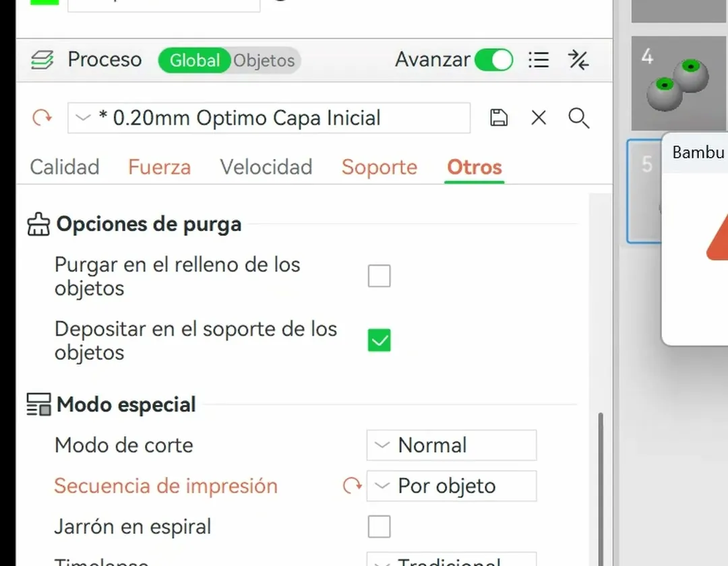Reset preset with the orange arrow icon
This screenshot has height=566, width=728.
[x=42, y=117]
